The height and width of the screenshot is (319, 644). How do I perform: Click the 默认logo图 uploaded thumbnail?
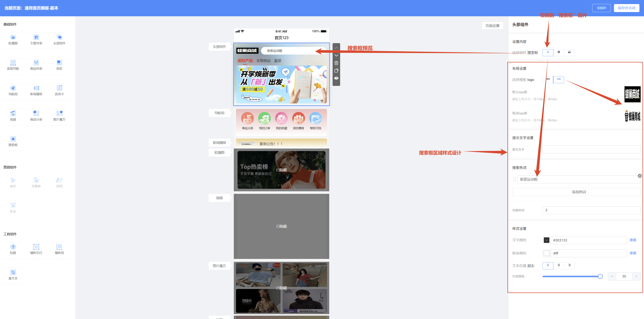tap(632, 94)
